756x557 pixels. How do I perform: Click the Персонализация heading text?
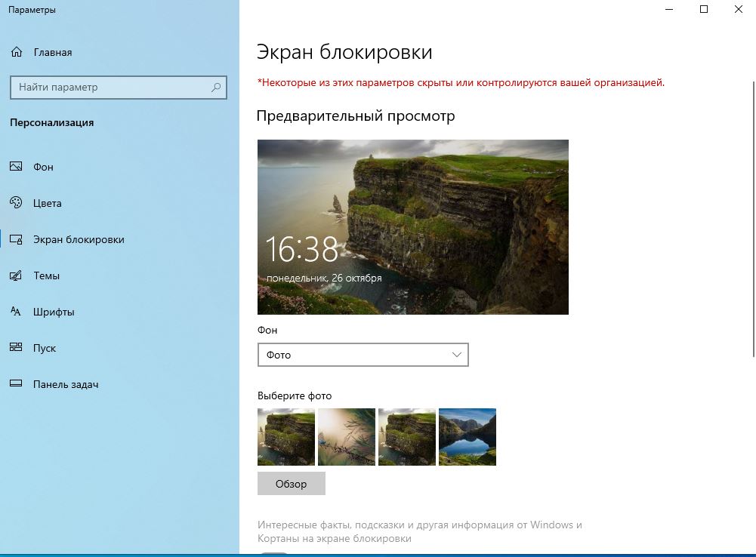tap(51, 122)
